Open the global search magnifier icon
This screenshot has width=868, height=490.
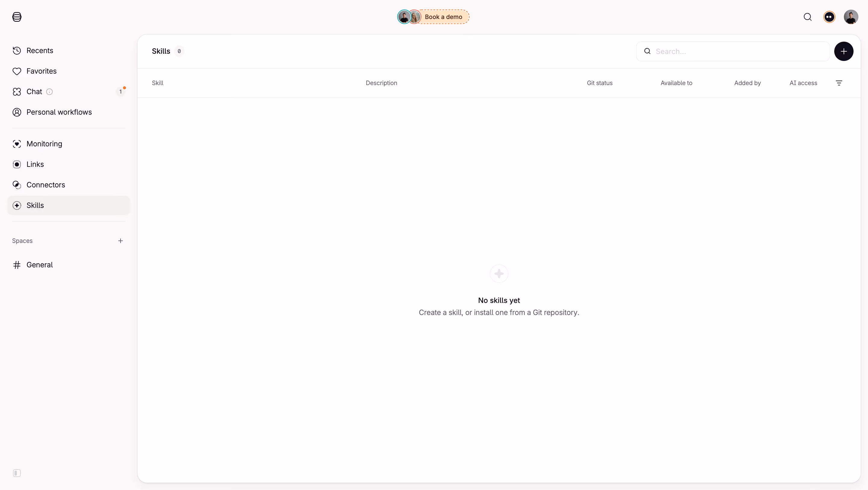click(x=808, y=17)
